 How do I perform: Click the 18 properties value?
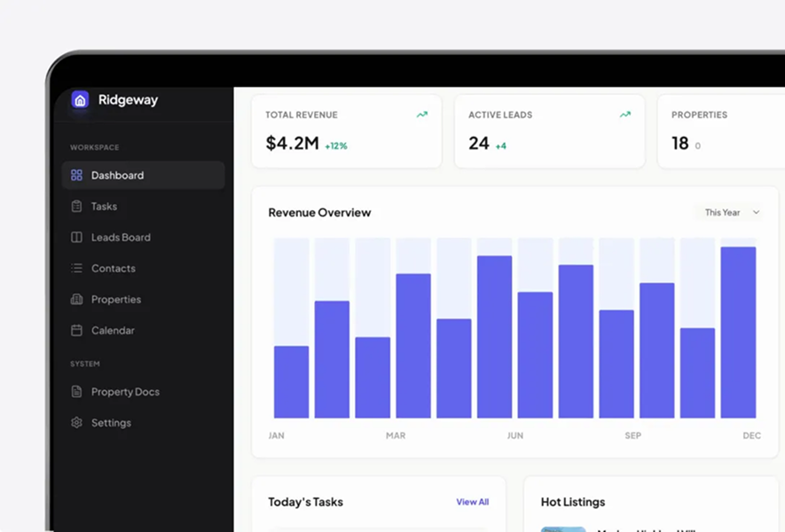(679, 143)
